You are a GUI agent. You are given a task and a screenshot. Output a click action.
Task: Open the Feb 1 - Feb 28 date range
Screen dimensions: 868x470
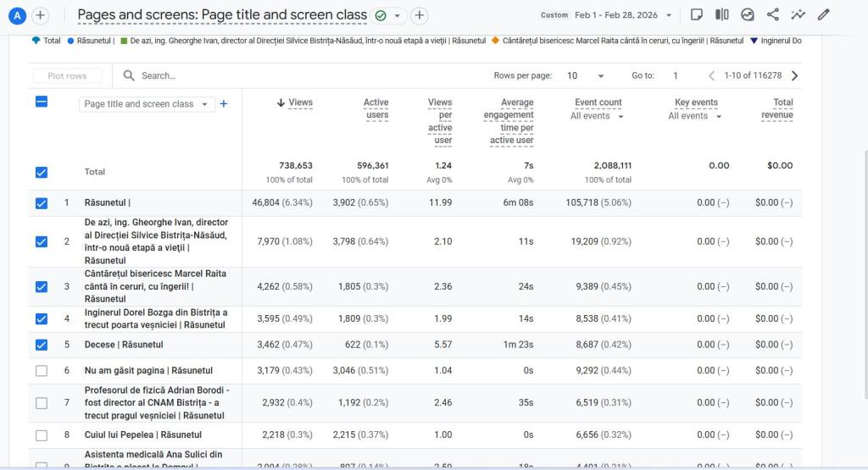[622, 15]
